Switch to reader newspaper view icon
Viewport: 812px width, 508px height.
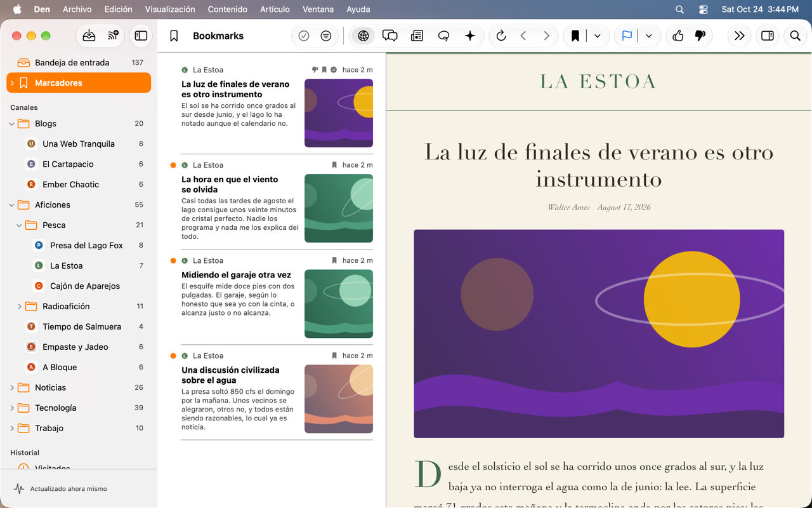click(x=417, y=36)
